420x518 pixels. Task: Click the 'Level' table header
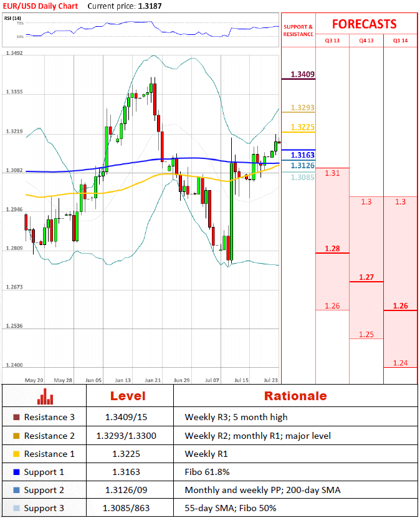pos(128,396)
